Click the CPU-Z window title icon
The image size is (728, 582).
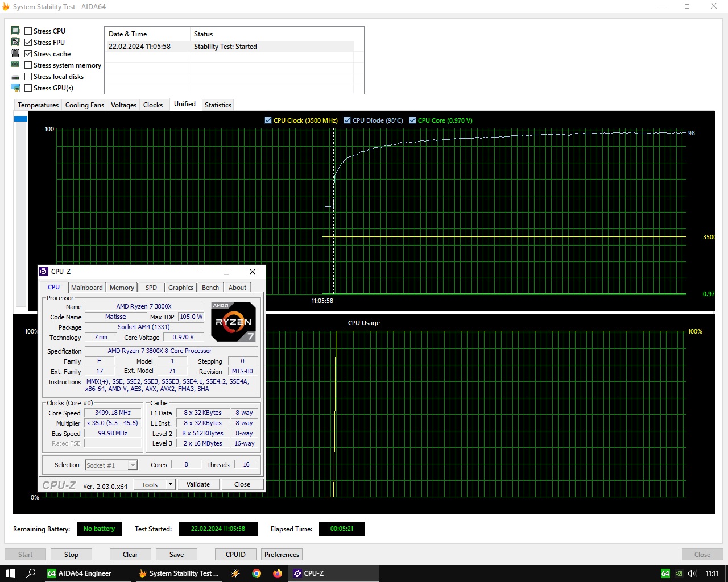44,272
